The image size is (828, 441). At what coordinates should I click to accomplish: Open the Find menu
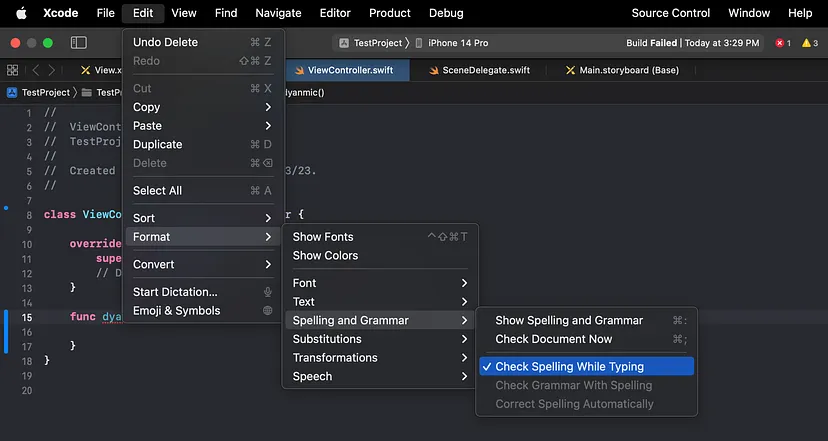[x=226, y=13]
